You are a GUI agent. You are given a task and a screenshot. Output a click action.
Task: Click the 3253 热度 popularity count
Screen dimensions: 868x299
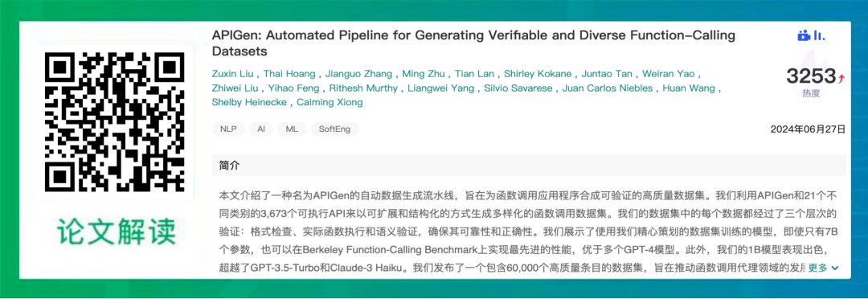point(811,83)
